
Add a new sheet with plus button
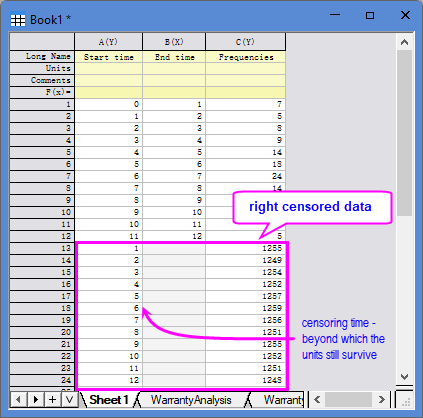pyautogui.click(x=53, y=399)
